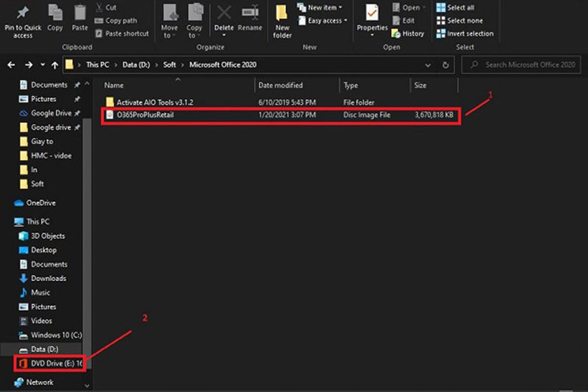Open the In folder in sidebar
588x392 pixels.
(x=29, y=170)
